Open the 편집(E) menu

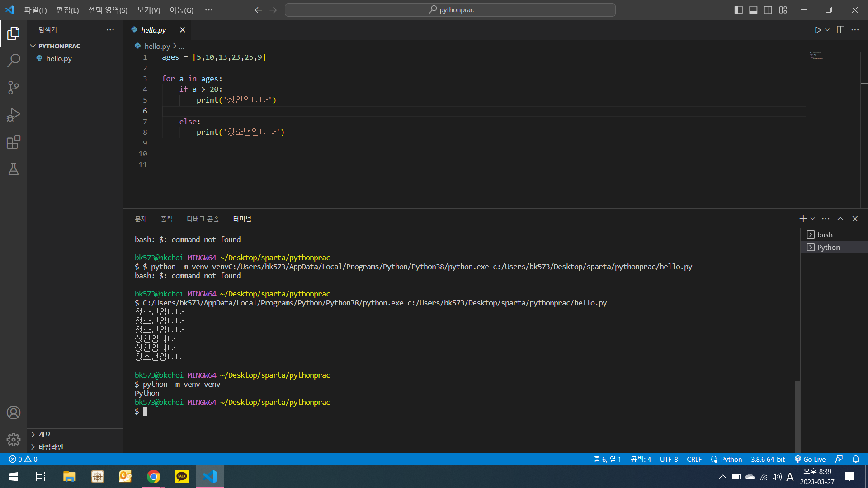(x=67, y=10)
